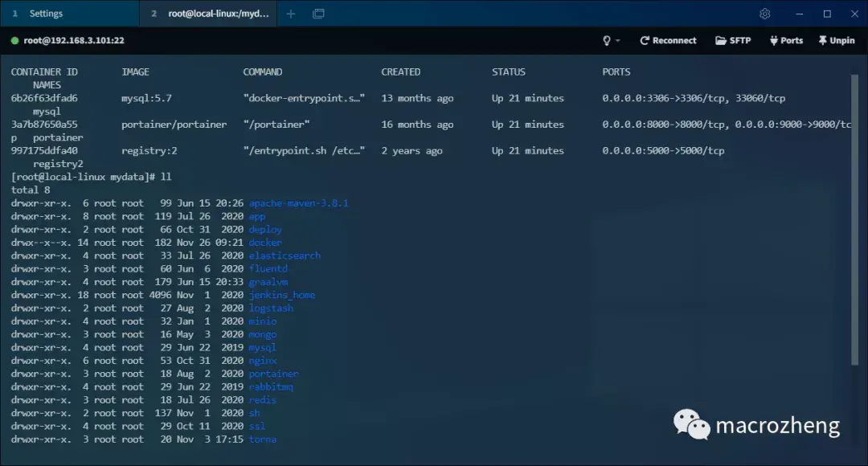Open the lightbulb hints dropdown
This screenshot has height=466, width=868.
(611, 40)
